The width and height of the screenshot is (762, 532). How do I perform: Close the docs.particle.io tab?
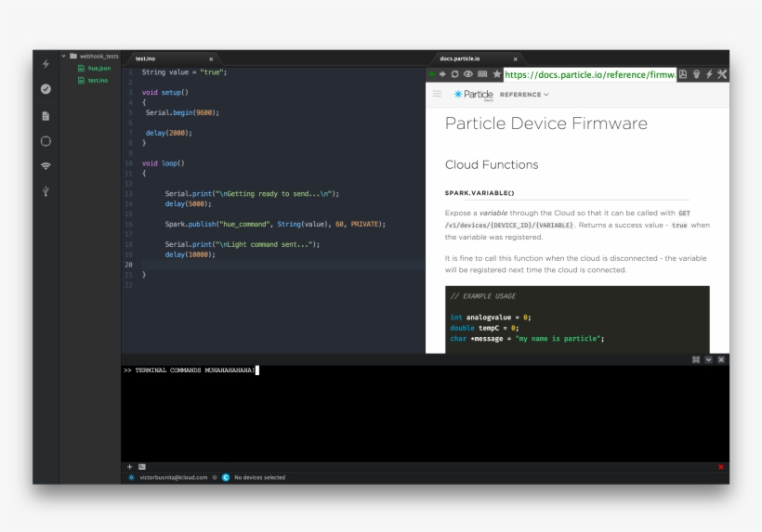516,59
